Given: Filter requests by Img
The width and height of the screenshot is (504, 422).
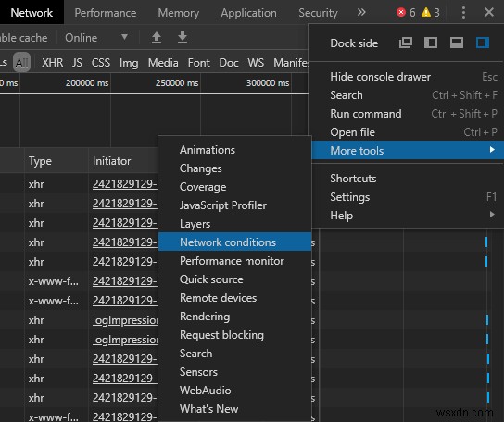Looking at the screenshot, I should point(129,63).
